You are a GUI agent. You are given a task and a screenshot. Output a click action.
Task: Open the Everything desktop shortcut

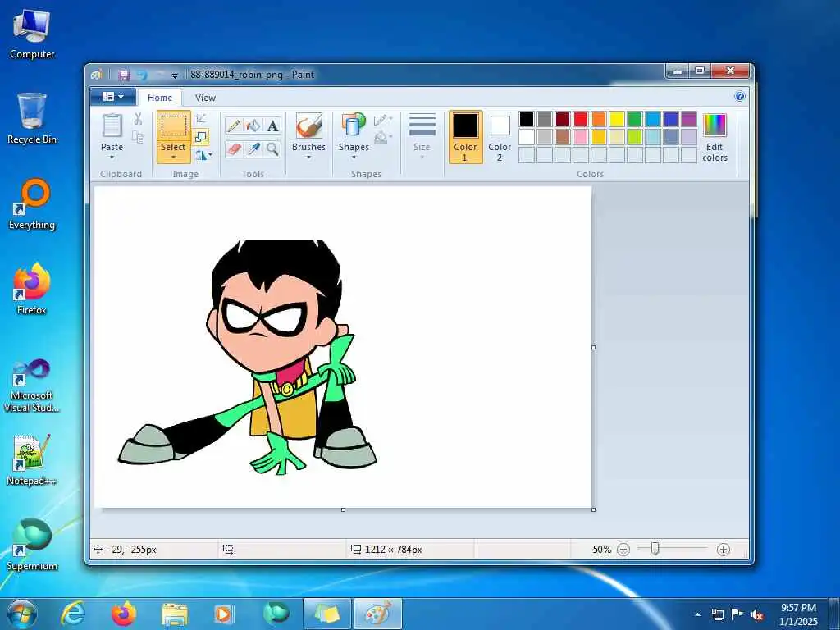coord(32,204)
